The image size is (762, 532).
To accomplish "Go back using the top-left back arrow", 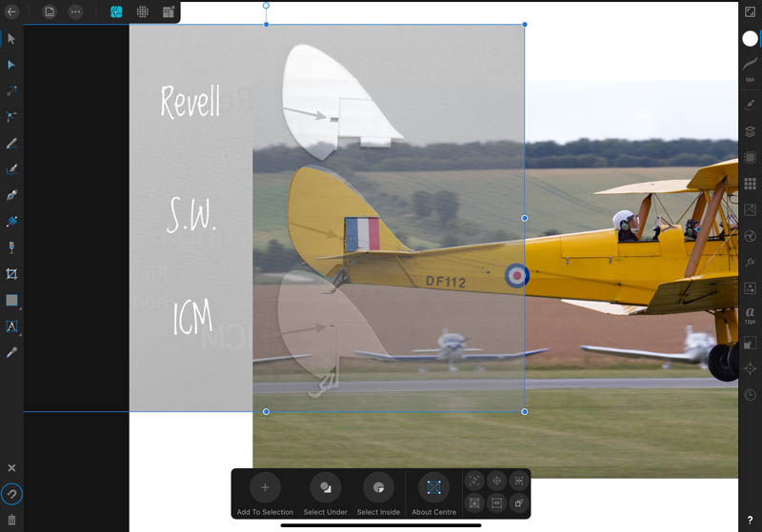I will [11, 11].
